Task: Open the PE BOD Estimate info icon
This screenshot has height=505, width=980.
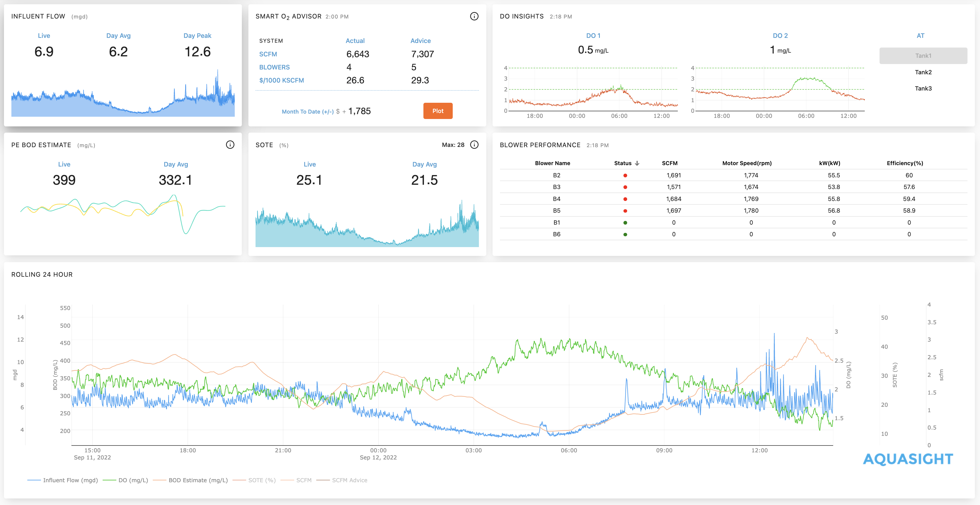Action: click(230, 145)
